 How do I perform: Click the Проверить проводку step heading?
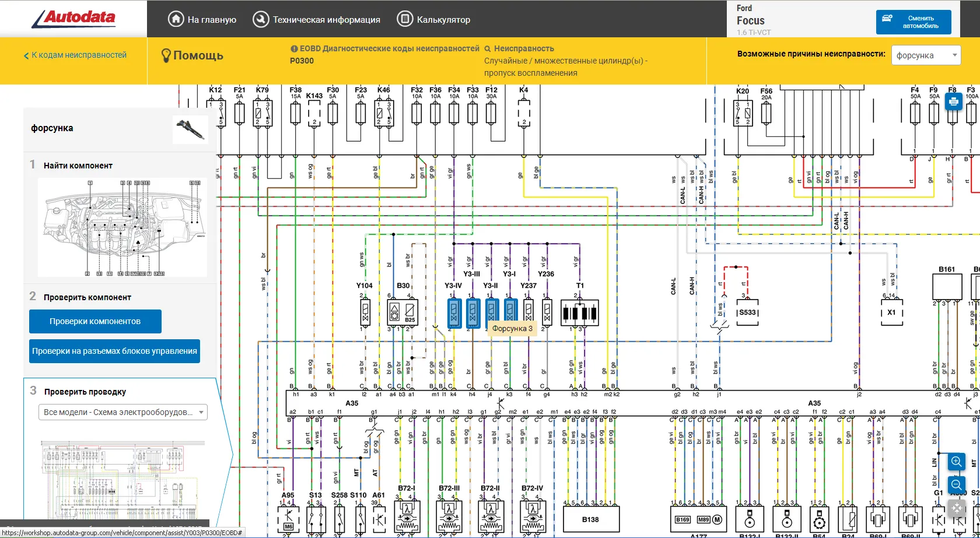pos(85,392)
